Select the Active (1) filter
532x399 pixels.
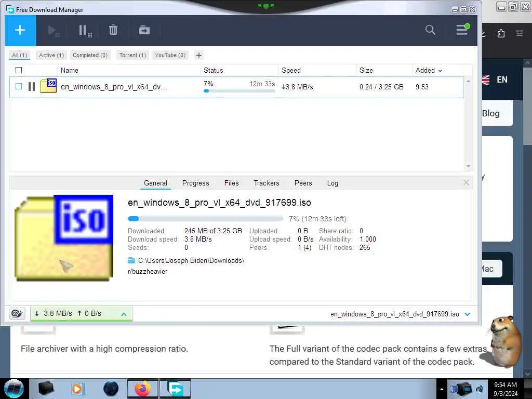click(x=51, y=55)
